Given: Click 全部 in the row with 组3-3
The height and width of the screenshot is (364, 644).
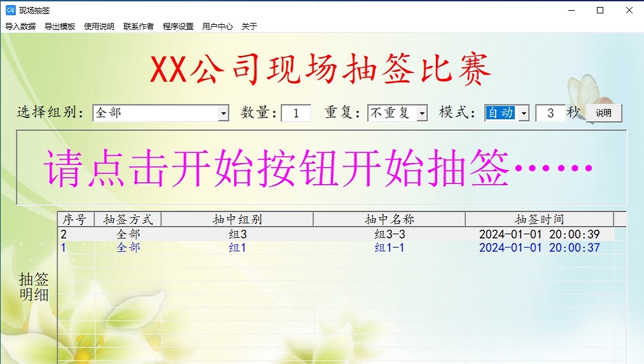Looking at the screenshot, I should coord(128,234).
